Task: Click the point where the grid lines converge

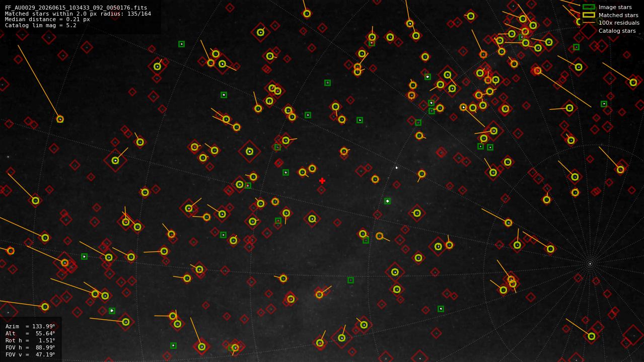Action: [590, 264]
